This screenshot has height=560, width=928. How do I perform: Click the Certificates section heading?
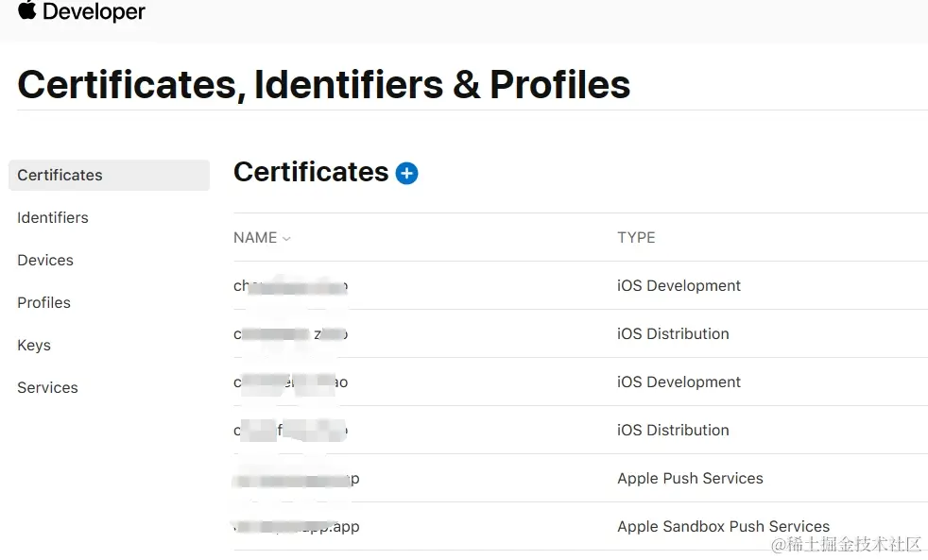311,172
